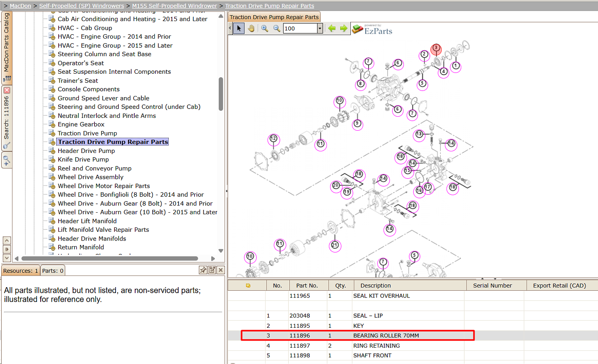Viewport: 598px width, 364px height.
Task: Click the MacDon breadcrumb link
Action: [x=20, y=6]
